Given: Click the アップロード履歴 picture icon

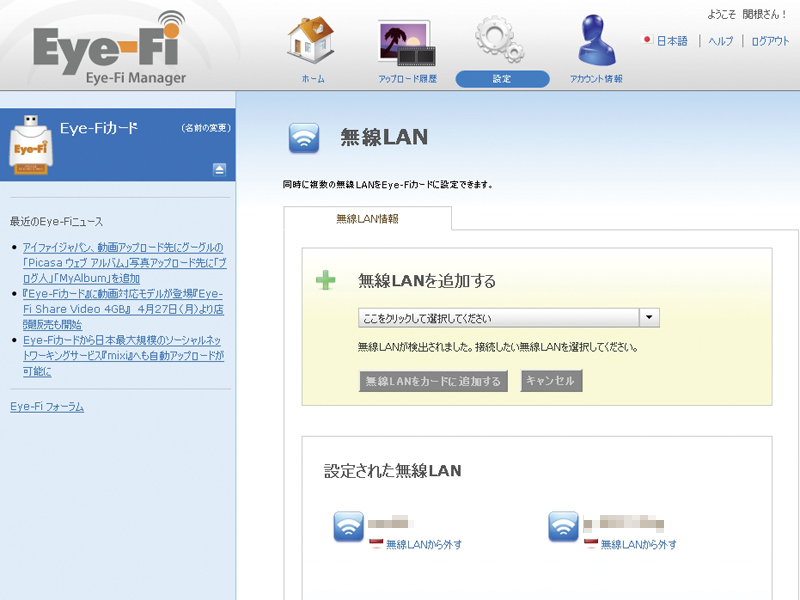Looking at the screenshot, I should click(x=402, y=40).
